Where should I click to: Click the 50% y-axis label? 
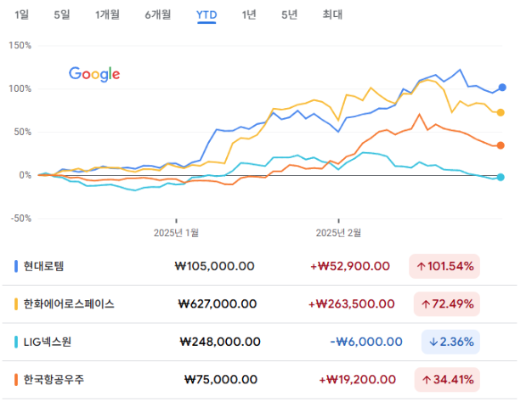[x=22, y=132]
